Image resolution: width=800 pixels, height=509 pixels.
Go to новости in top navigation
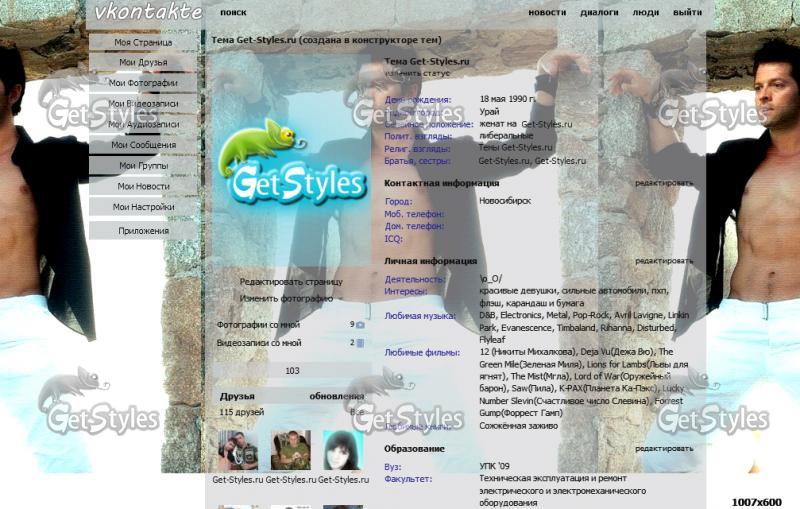tap(547, 13)
